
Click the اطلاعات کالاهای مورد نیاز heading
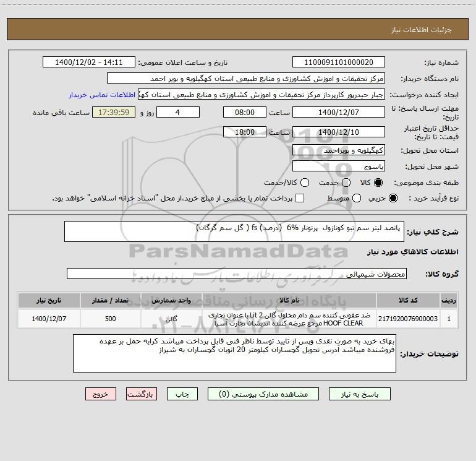coord(413,252)
